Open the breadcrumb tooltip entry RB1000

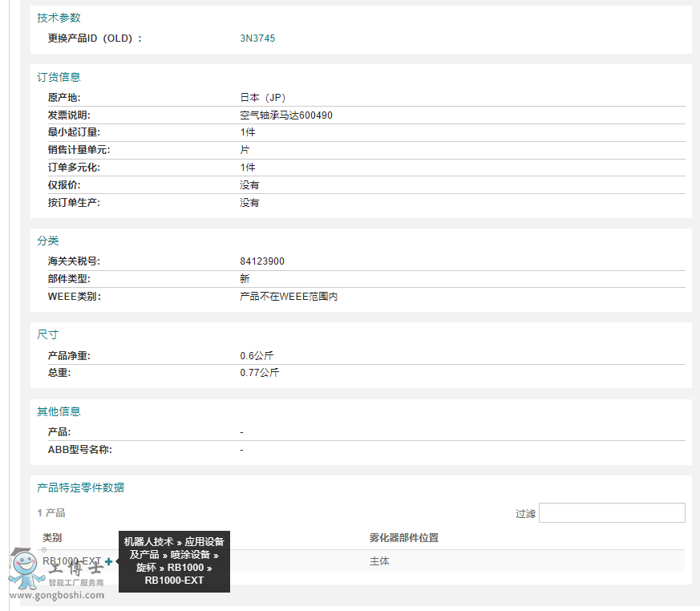pyautogui.click(x=187, y=568)
